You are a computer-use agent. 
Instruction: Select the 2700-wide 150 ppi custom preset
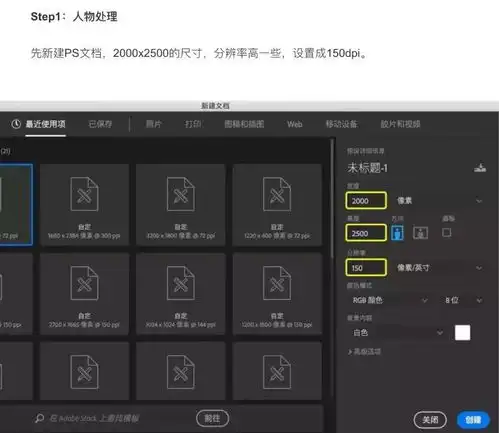(x=84, y=294)
